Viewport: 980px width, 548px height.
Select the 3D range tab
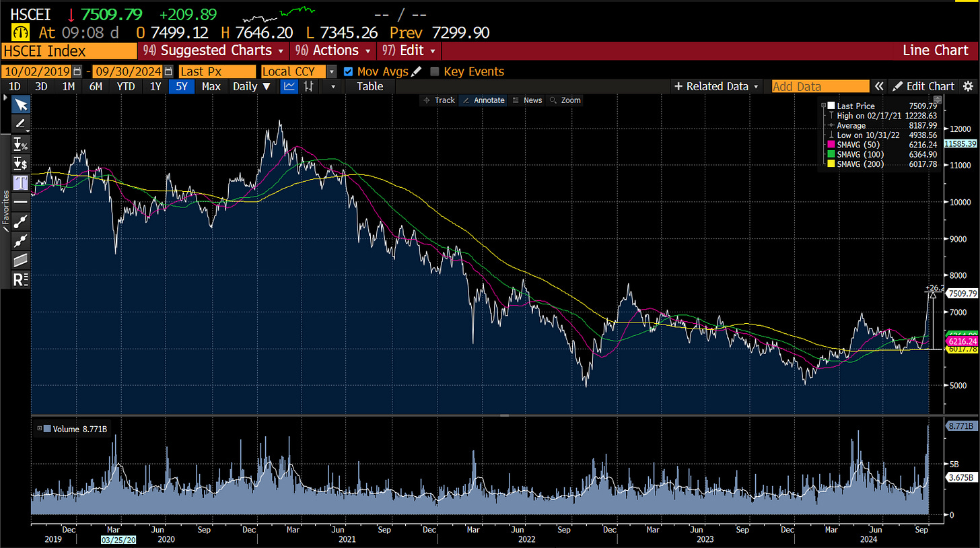pos(41,86)
